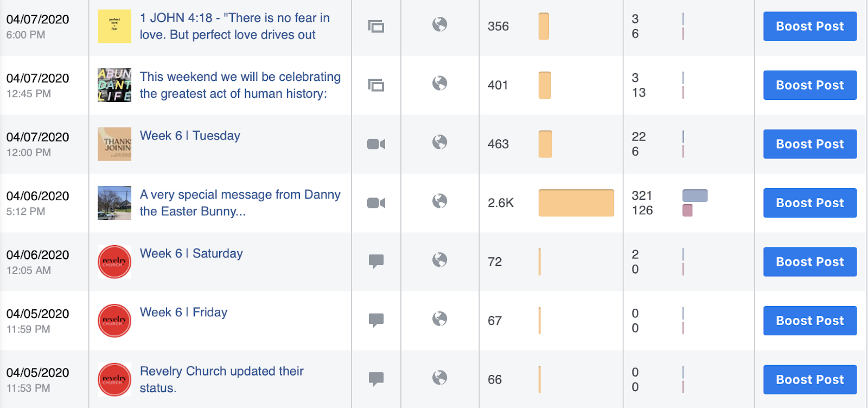Boost the Easter Bunny message post
This screenshot has height=408, width=868.
tap(810, 203)
